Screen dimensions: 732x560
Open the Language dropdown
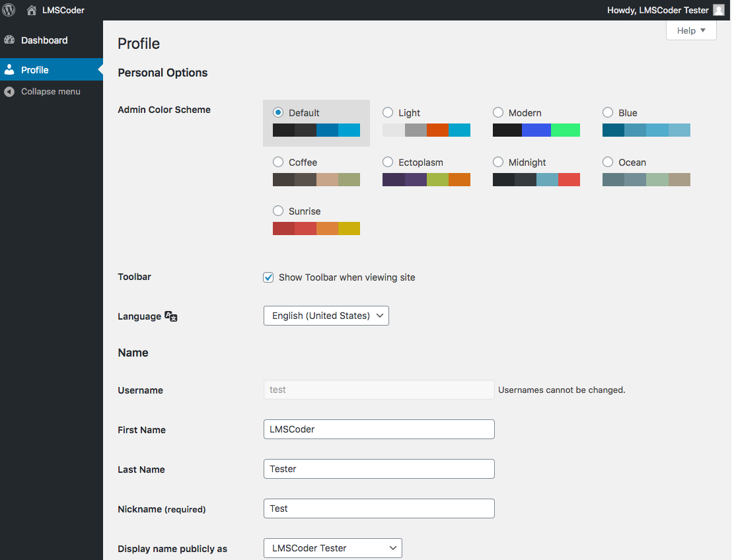[x=326, y=316]
